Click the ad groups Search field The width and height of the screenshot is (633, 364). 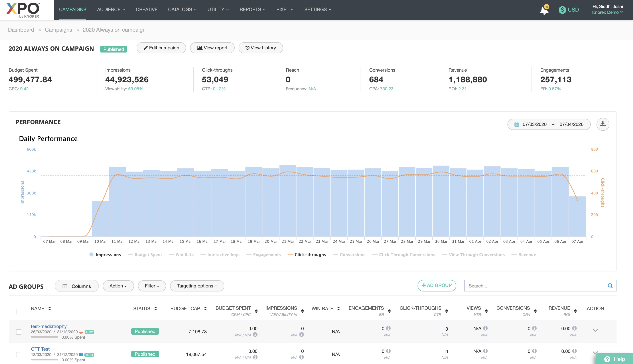point(535,286)
